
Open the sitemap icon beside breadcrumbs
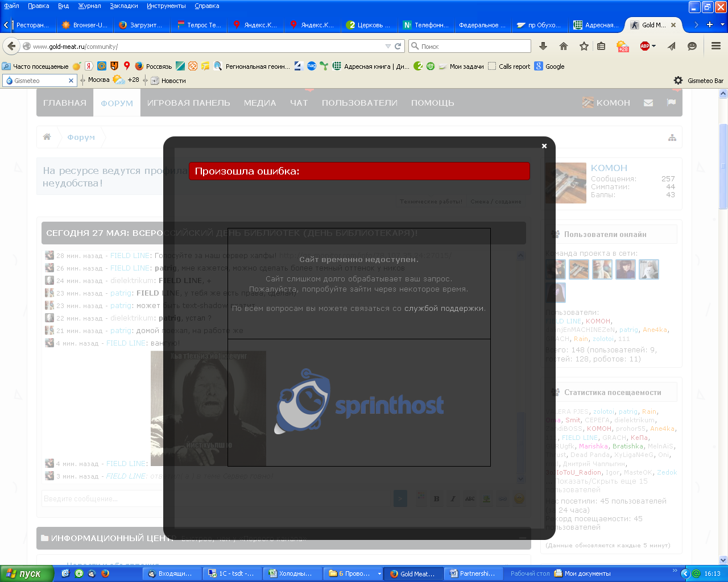pos(672,138)
